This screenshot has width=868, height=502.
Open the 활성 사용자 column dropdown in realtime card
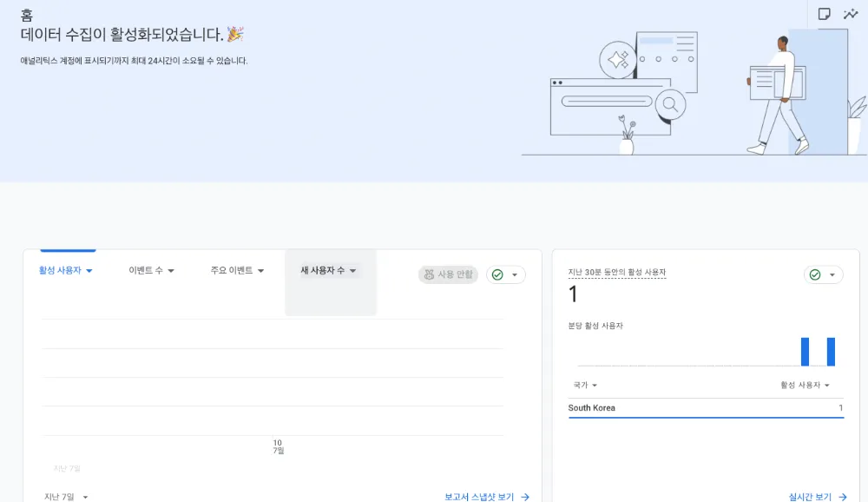click(805, 385)
